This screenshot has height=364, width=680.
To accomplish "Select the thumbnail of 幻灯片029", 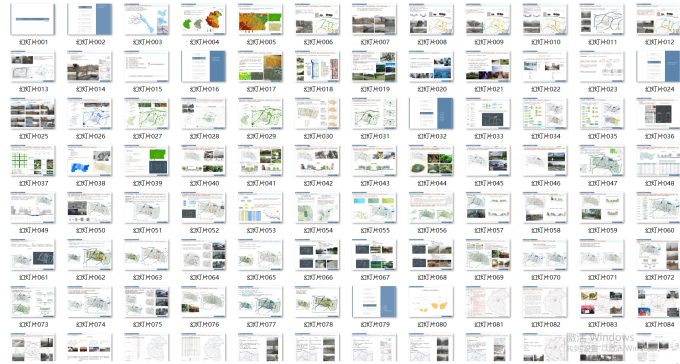I will (x=260, y=113).
